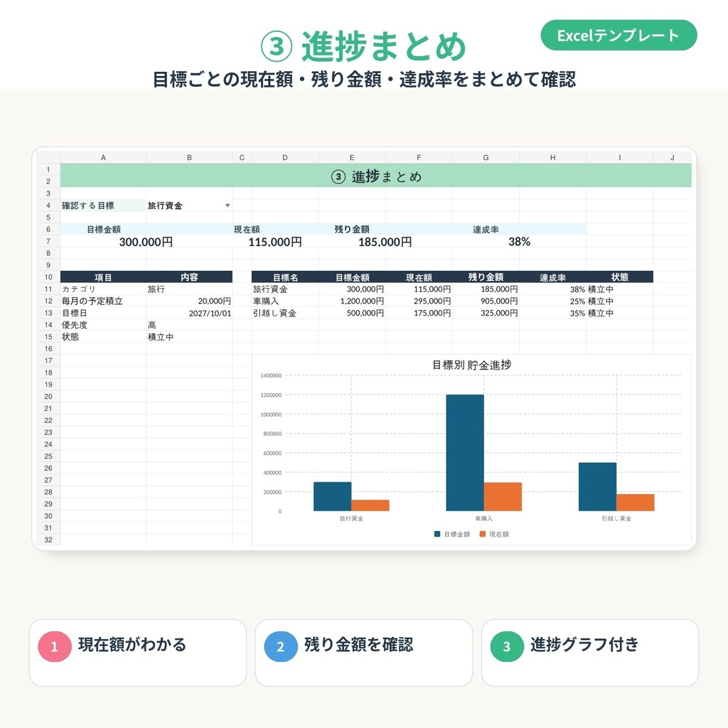
Task: Click the dark blue 目標金額 legend swatch
Action: (x=437, y=534)
